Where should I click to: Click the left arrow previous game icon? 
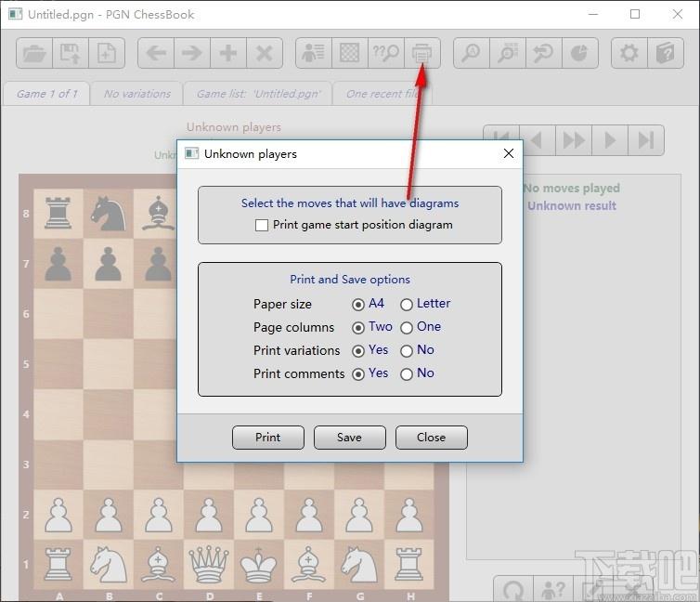[x=156, y=54]
